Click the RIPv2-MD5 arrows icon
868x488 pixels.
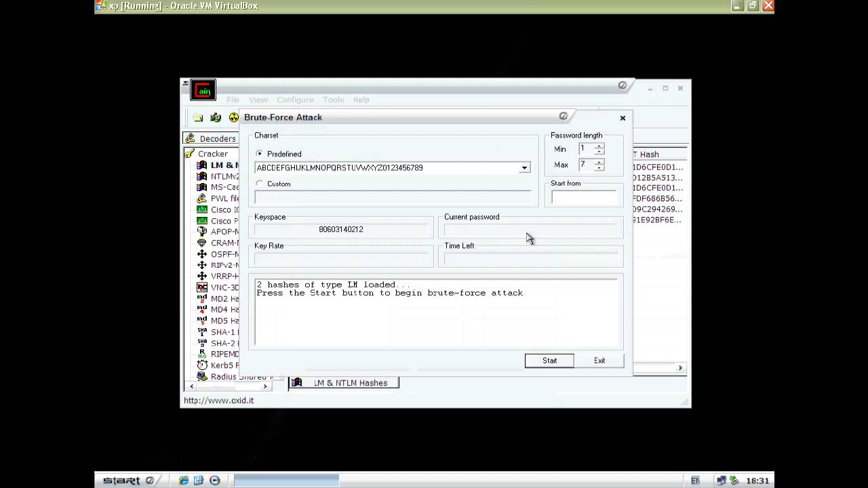(202, 265)
